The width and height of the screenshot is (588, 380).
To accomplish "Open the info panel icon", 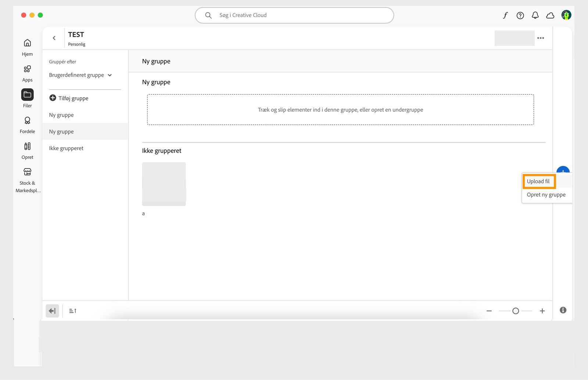I will [563, 310].
